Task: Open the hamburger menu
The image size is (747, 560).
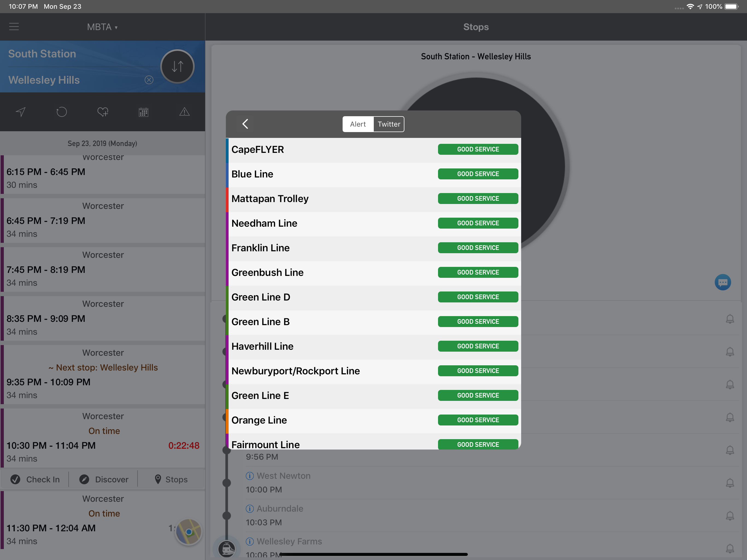Action: (14, 27)
